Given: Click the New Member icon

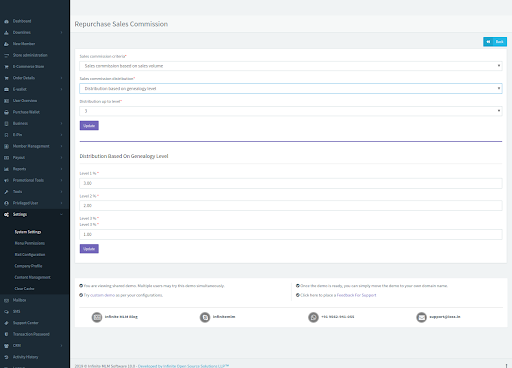Looking at the screenshot, I should (x=6, y=44).
